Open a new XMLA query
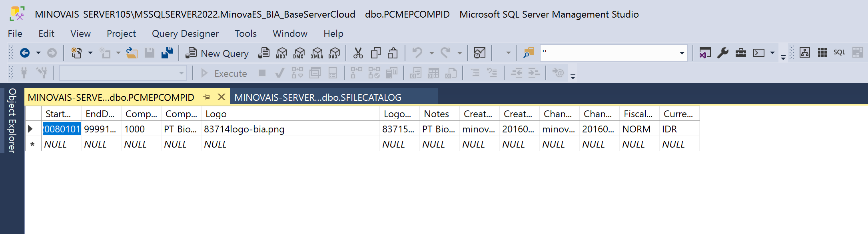 click(x=317, y=53)
